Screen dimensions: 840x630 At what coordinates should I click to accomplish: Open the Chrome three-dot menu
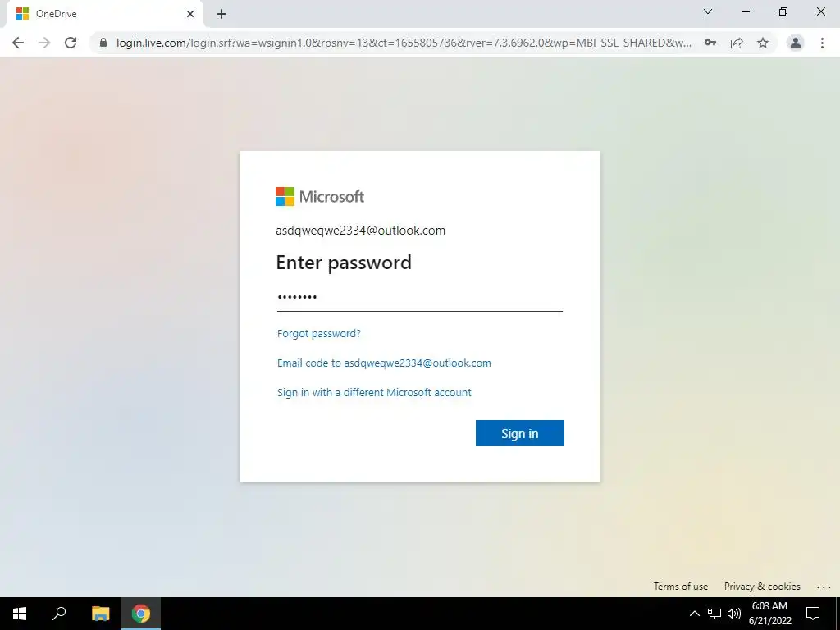click(822, 43)
